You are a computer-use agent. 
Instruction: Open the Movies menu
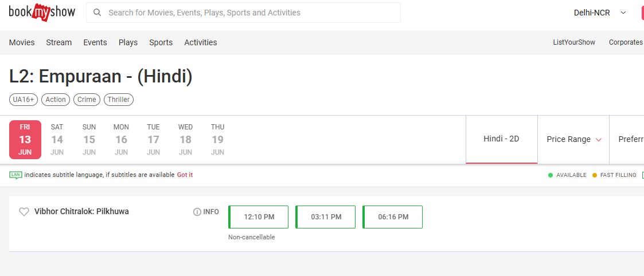(x=22, y=42)
